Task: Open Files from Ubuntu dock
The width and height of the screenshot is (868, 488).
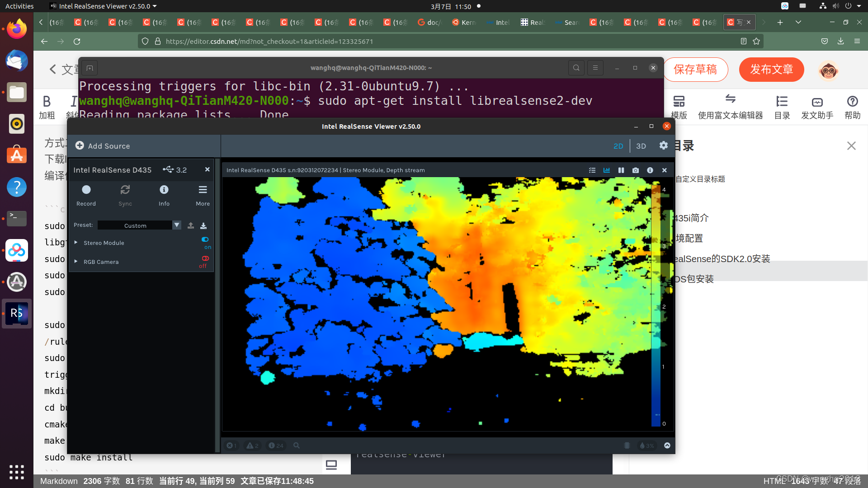Action: point(17,93)
